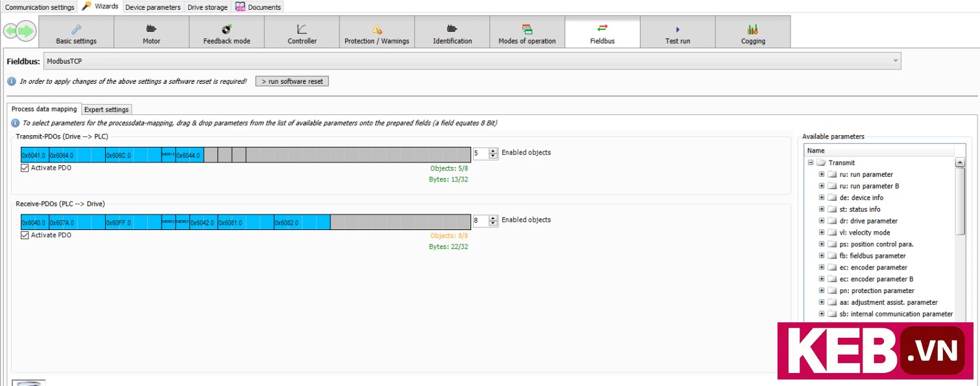Image resolution: width=980 pixels, height=386 pixels.
Task: Increase Transmit-PDO enabled objects count
Action: pos(493,151)
